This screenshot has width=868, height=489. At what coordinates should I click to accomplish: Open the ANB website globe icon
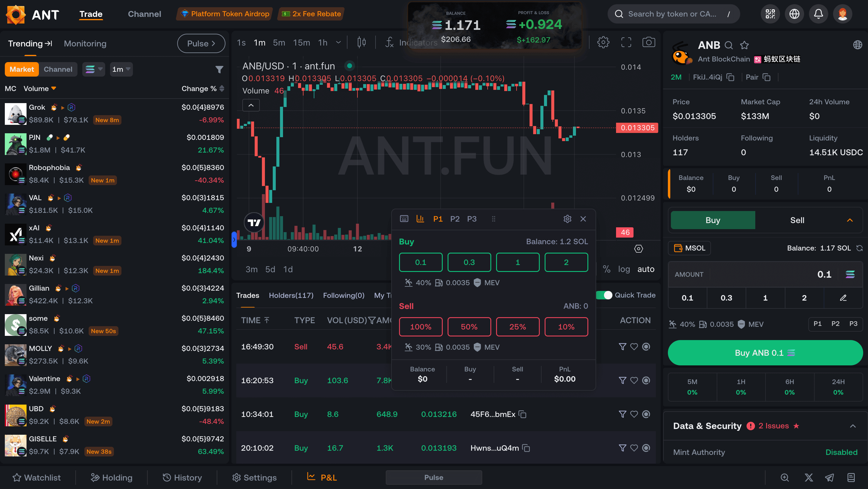tap(857, 45)
